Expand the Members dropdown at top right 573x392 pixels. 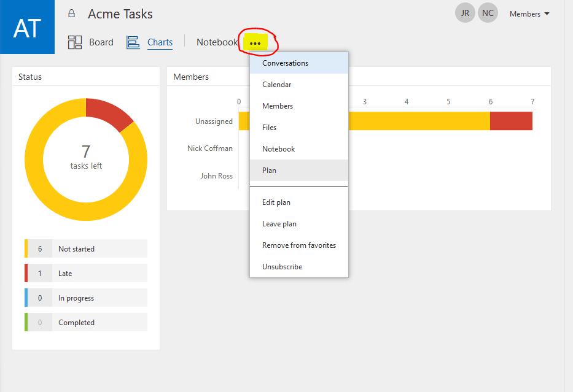(529, 13)
